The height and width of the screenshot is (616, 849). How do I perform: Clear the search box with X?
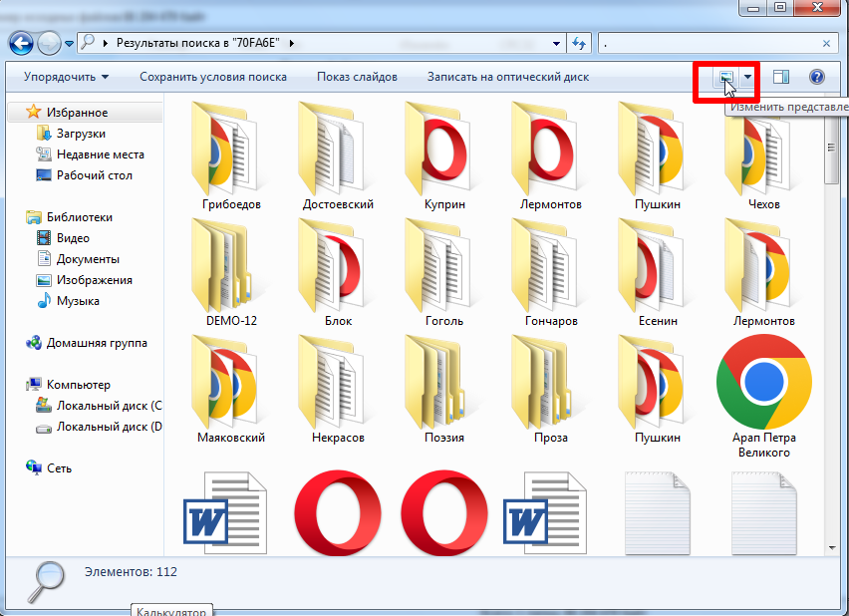(826, 43)
